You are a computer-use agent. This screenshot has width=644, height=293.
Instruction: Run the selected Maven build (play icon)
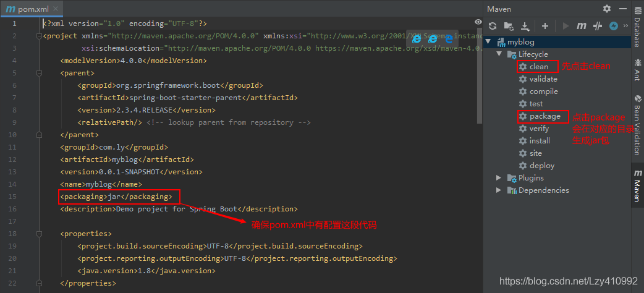coord(566,26)
